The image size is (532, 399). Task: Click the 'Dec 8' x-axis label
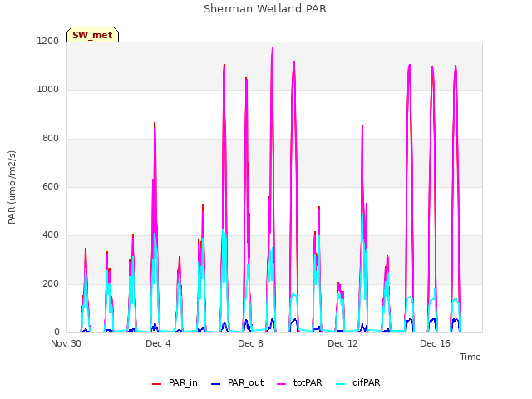[x=250, y=343]
